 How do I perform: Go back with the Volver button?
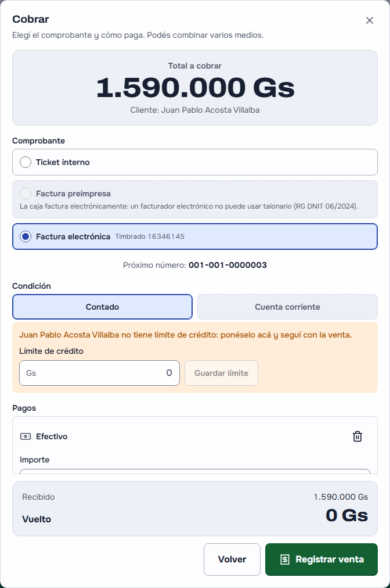(232, 560)
